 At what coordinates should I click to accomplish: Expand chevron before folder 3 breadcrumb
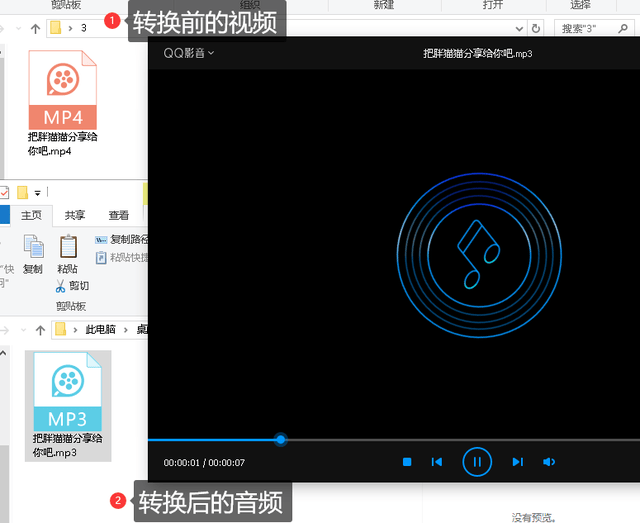70,28
